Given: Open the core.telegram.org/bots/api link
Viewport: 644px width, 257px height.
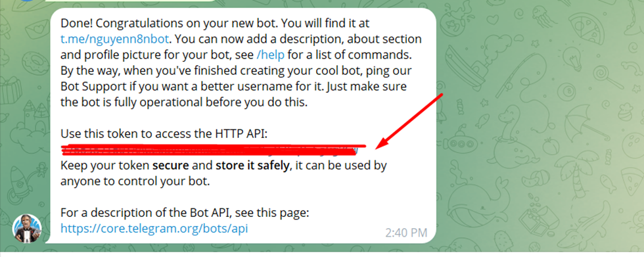Looking at the screenshot, I should (x=154, y=229).
